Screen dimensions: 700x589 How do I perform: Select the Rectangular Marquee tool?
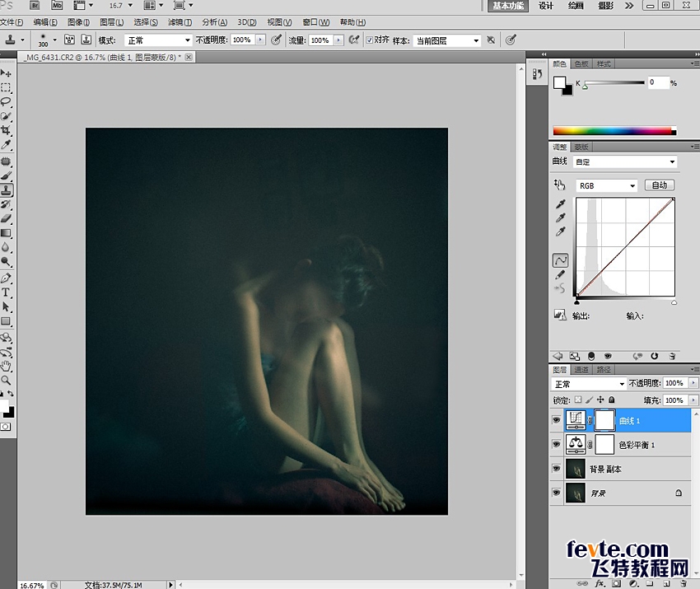tap(6, 87)
